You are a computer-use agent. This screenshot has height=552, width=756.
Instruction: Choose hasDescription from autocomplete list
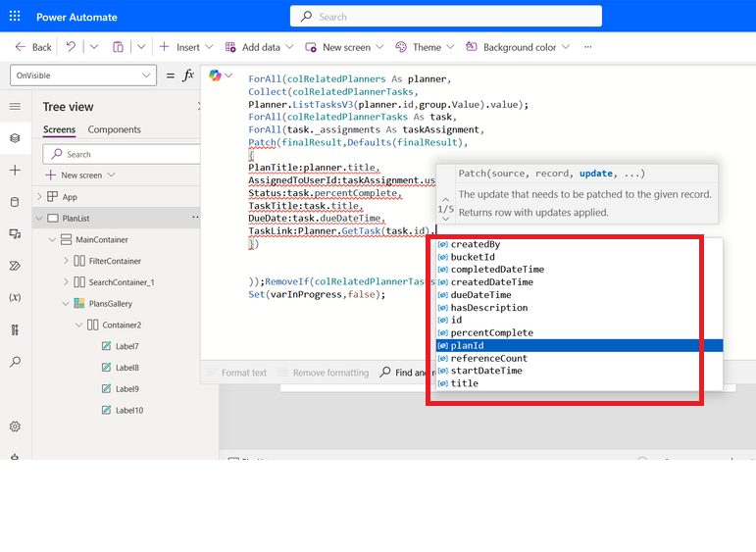[580, 308]
